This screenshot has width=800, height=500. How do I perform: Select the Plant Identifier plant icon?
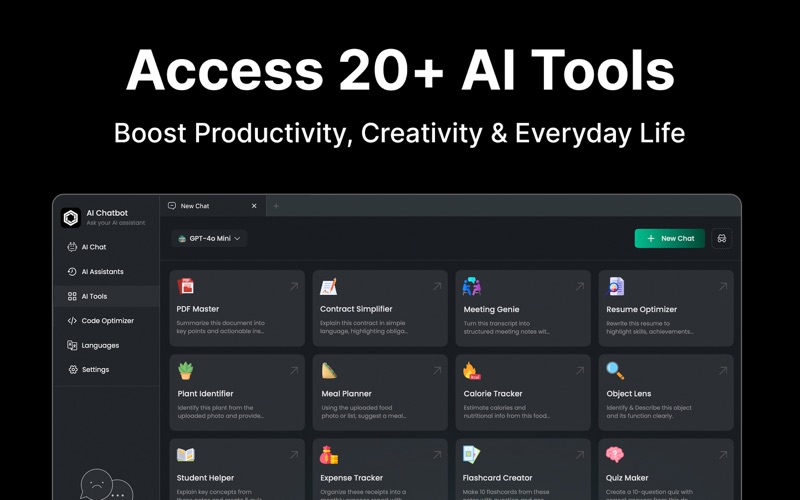pos(186,371)
